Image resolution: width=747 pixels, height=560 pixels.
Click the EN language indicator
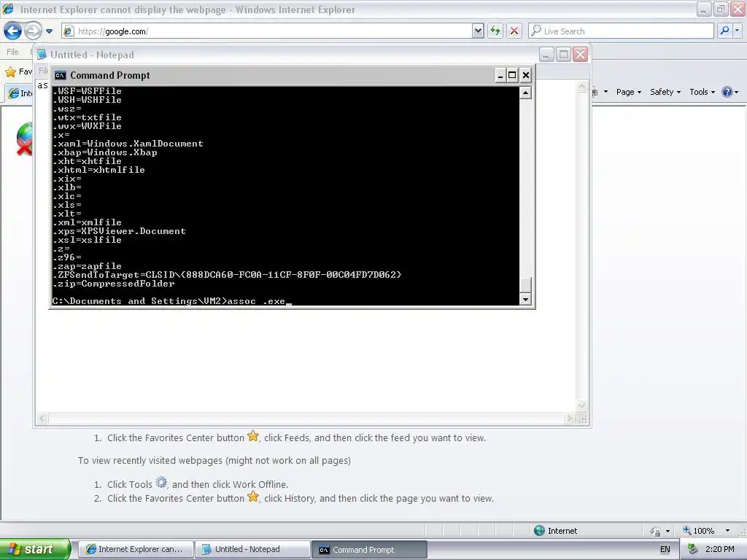coord(665,549)
